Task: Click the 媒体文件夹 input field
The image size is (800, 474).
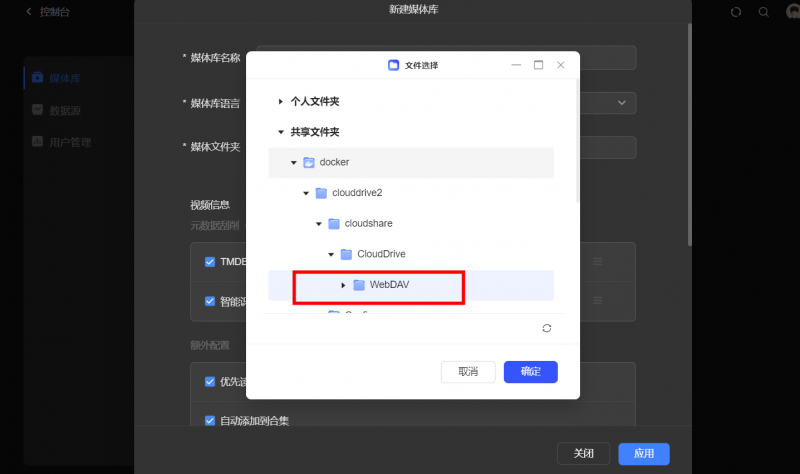Action: [x=446, y=147]
